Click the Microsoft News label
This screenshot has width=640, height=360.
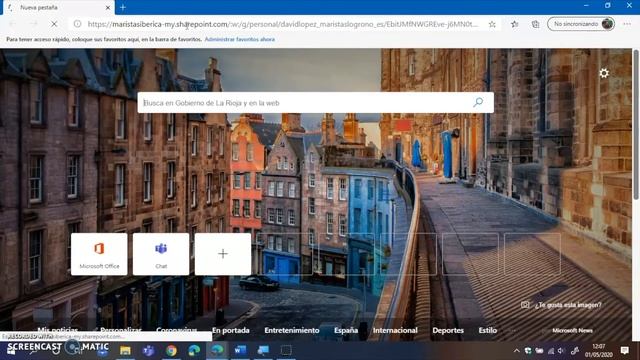click(572, 331)
